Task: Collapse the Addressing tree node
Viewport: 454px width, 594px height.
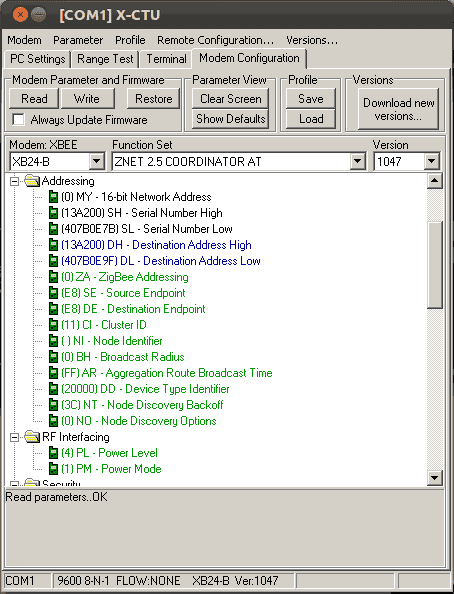Action: click(x=14, y=181)
